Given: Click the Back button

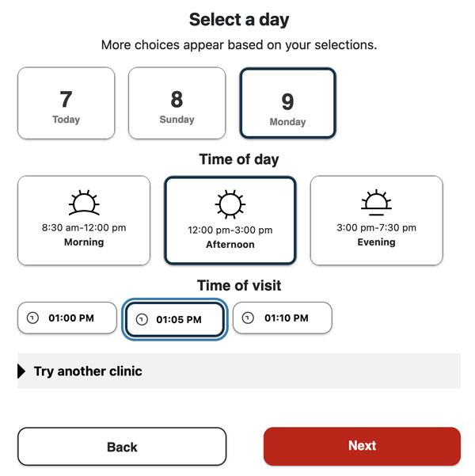Looking at the screenshot, I should pyautogui.click(x=122, y=447).
